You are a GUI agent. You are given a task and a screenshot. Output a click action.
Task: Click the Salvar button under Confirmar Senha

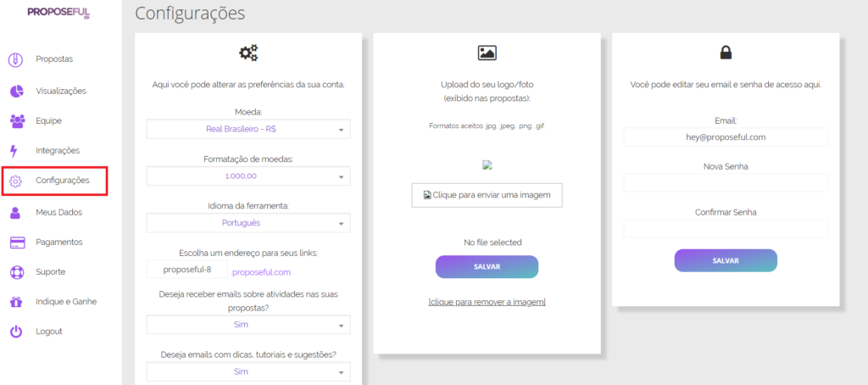[726, 260]
